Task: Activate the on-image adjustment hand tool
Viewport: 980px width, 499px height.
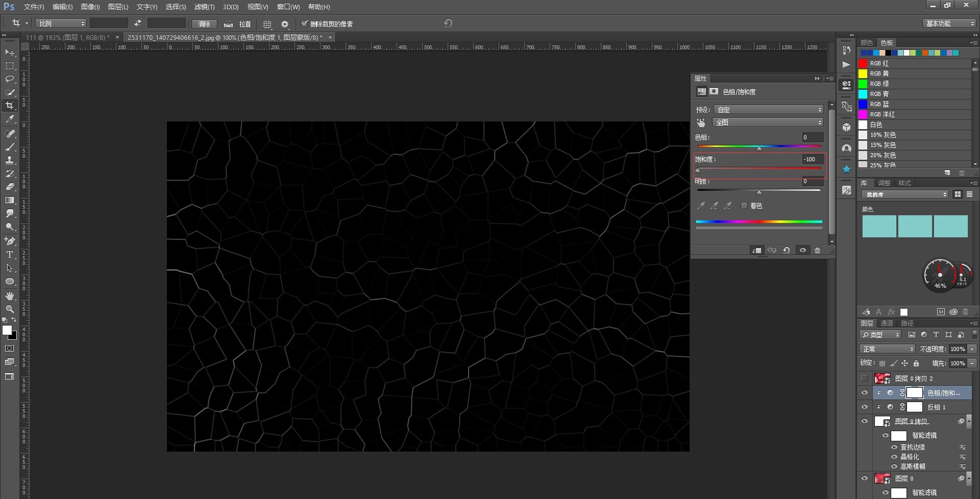Action: tap(701, 122)
